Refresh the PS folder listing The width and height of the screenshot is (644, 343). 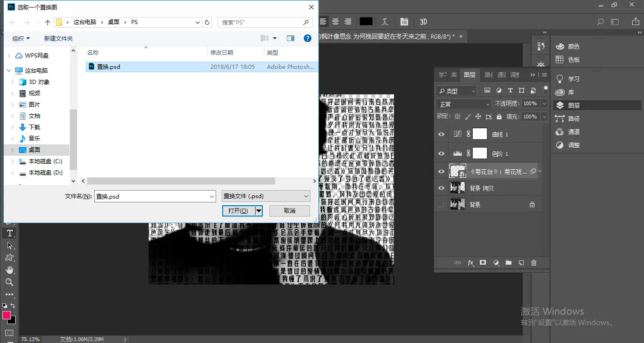click(x=208, y=22)
